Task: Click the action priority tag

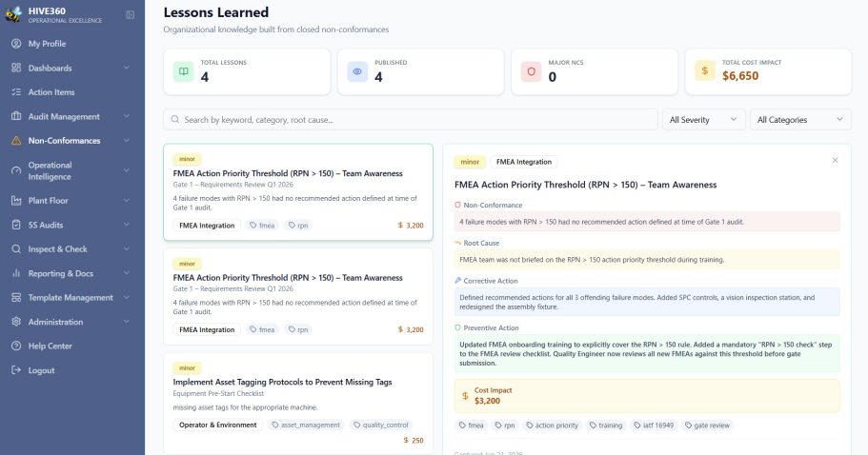Action: click(552, 425)
